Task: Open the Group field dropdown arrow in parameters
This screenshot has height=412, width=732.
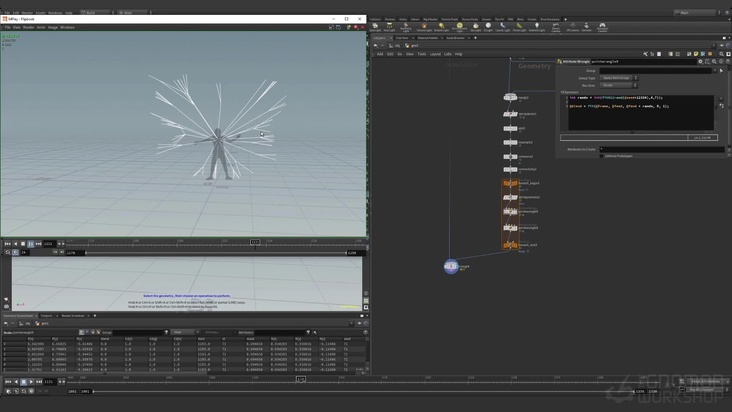Action: (x=715, y=70)
